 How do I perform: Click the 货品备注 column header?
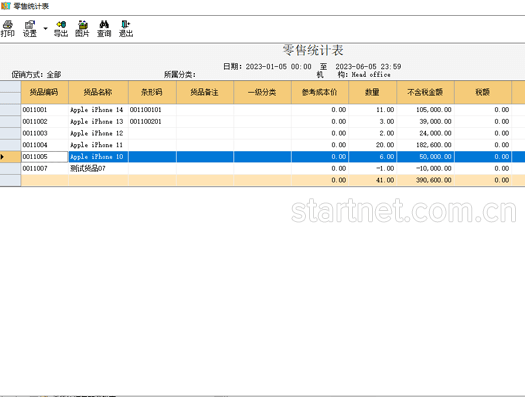click(205, 92)
